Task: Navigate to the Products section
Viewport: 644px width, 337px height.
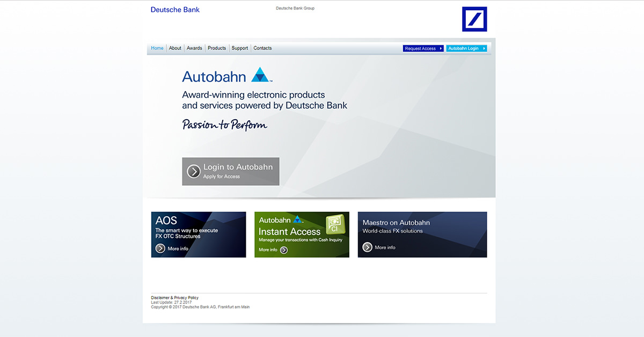Action: click(x=217, y=48)
